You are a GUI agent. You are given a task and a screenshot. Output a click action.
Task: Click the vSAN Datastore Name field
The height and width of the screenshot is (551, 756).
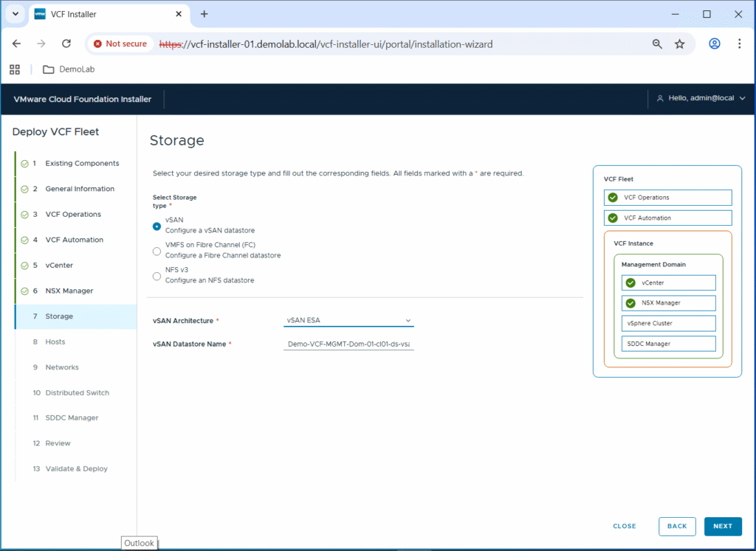(348, 344)
